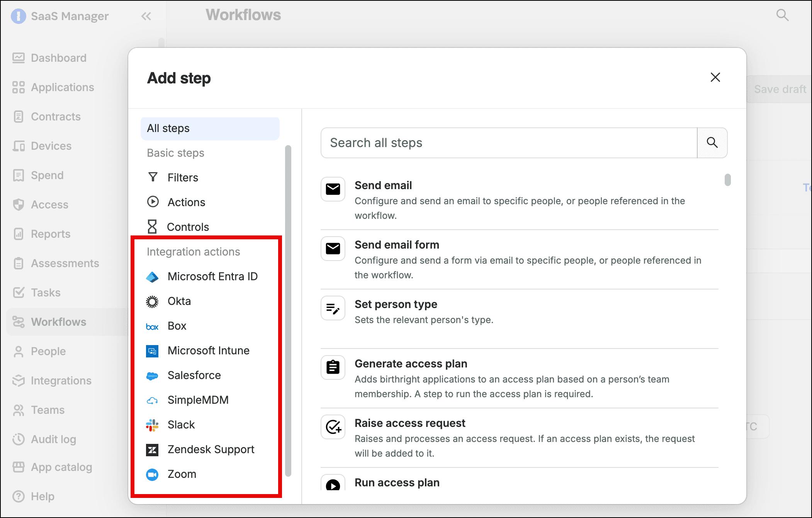The image size is (812, 518).
Task: Click the People person icon
Action: tap(18, 351)
